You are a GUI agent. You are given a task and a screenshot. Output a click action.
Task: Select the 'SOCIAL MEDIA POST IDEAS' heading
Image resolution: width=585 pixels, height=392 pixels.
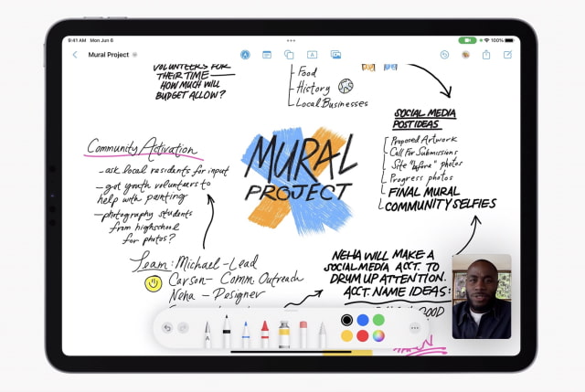click(x=424, y=119)
